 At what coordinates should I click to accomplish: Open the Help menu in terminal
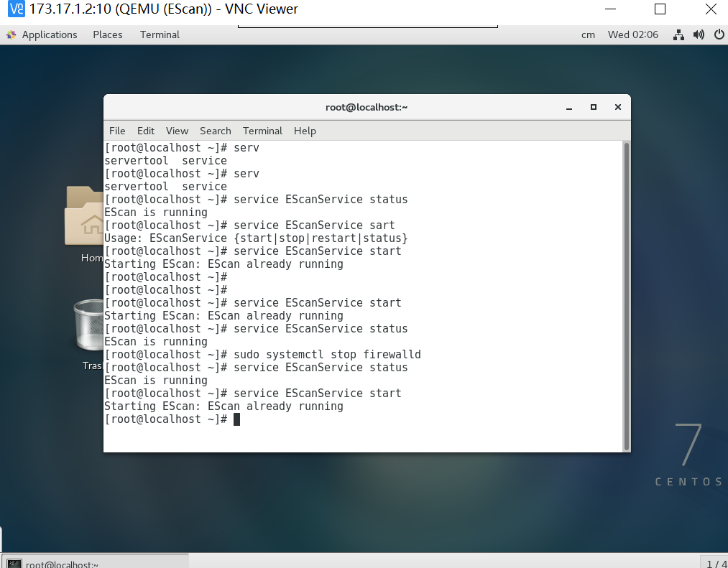(x=305, y=131)
